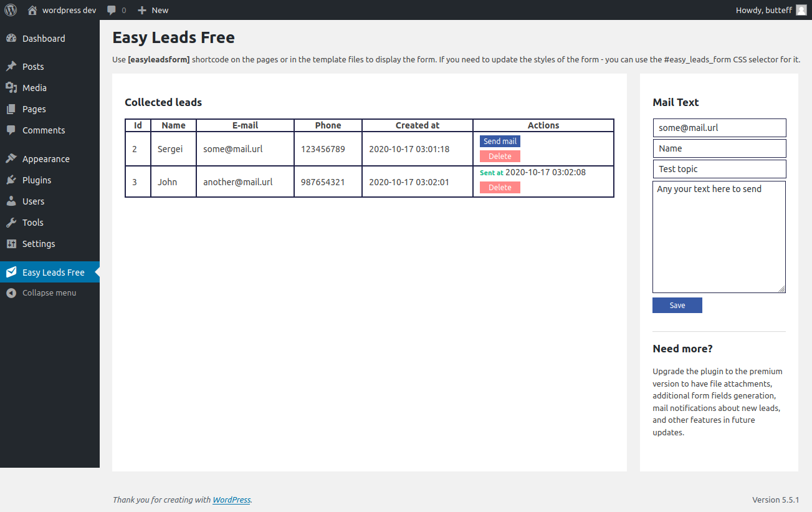Viewport: 812px width, 512px height.
Task: Click the Tools wrench icon
Action: [x=11, y=223]
